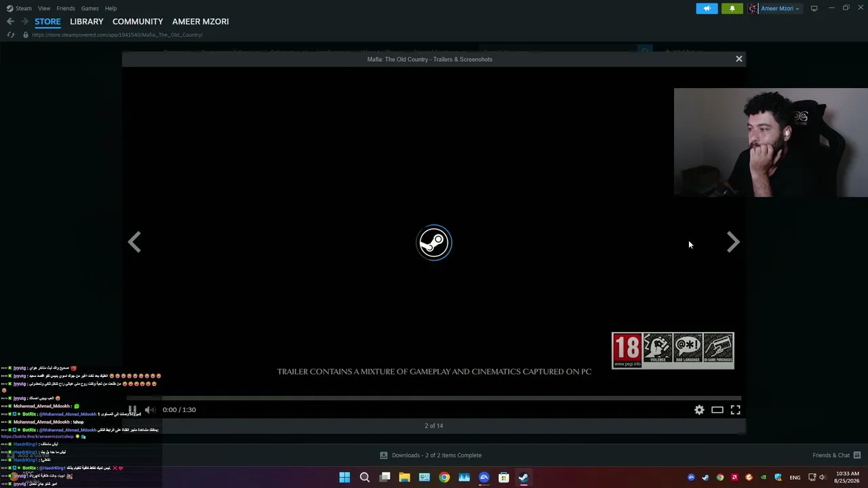Open Steam notifications bell
Image resolution: width=868 pixels, height=488 pixels.
click(x=732, y=8)
